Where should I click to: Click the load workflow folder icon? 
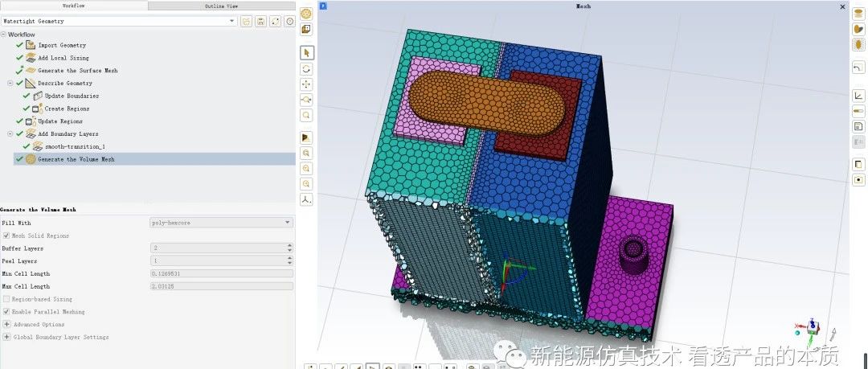[246, 21]
